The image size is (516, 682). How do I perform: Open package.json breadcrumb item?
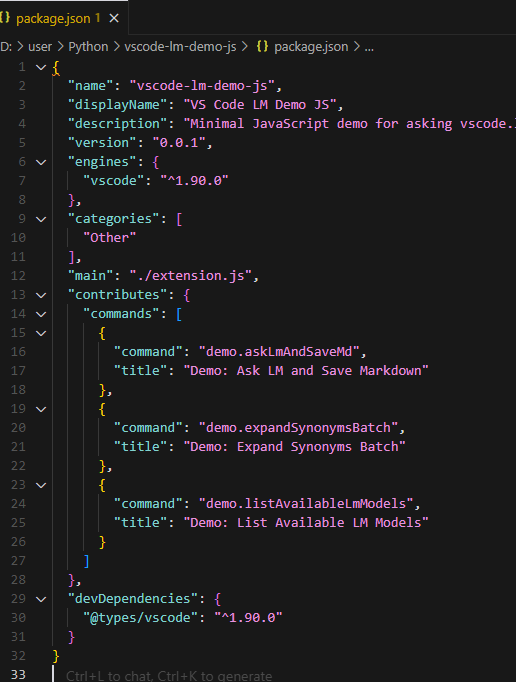[311, 47]
